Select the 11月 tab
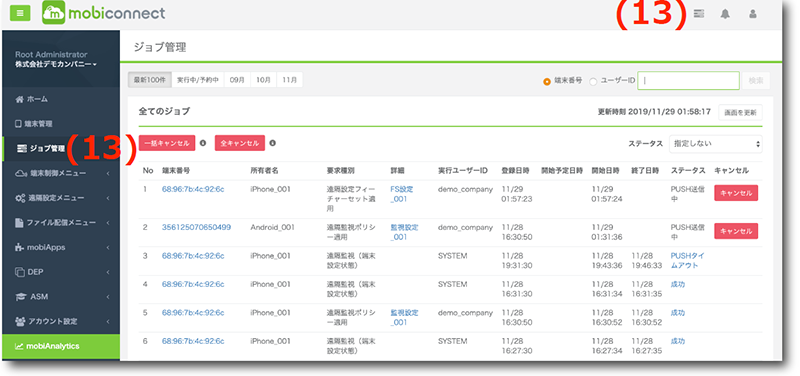Screen dimensions: 800x376 (x=290, y=80)
